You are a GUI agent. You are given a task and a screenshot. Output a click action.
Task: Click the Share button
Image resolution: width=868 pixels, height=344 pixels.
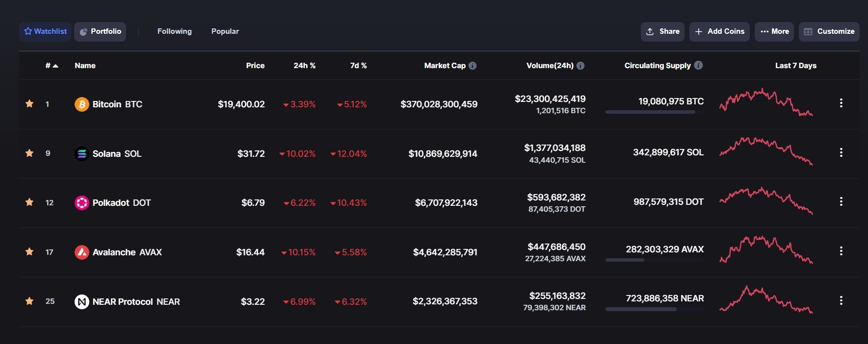tap(662, 31)
